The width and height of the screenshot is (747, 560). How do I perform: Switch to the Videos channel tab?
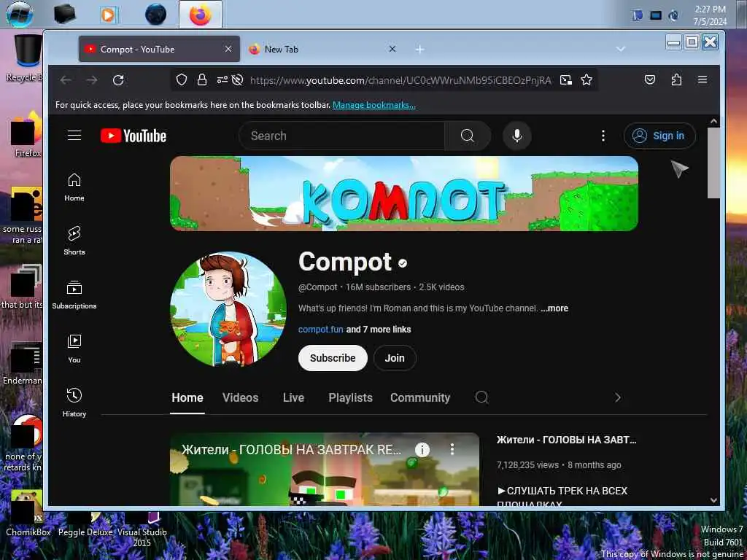coord(240,397)
